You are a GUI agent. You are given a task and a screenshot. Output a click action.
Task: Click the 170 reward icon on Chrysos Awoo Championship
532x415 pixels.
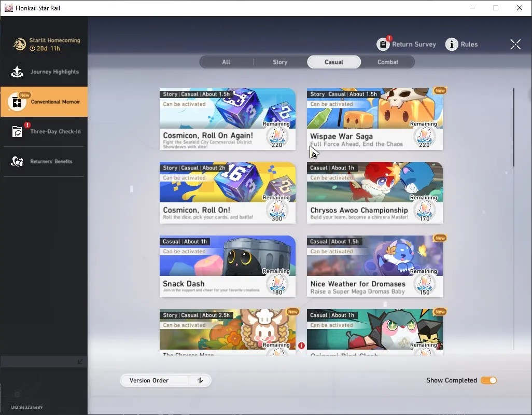point(425,211)
